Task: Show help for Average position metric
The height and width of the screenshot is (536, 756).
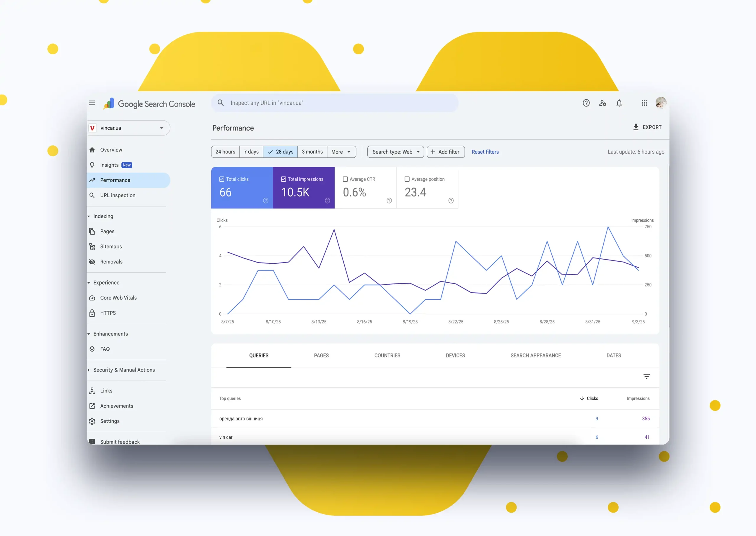Action: 451,201
